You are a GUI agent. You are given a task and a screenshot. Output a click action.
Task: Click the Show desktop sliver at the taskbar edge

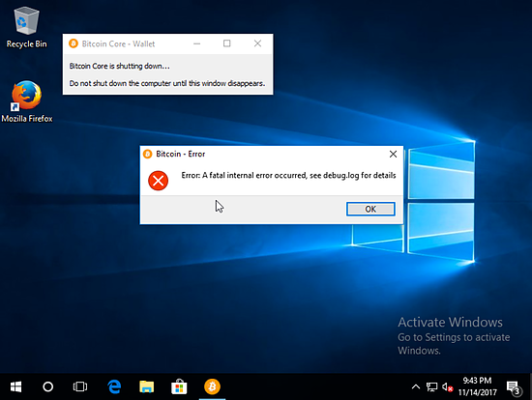pyautogui.click(x=530, y=386)
